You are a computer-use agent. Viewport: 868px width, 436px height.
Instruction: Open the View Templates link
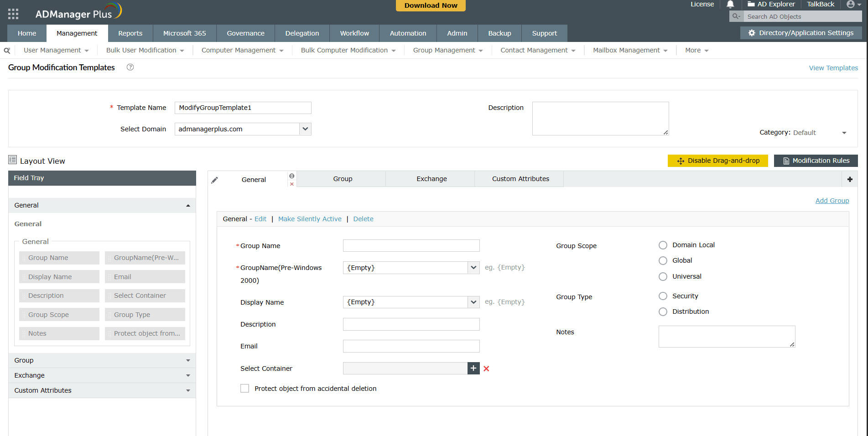tap(833, 67)
